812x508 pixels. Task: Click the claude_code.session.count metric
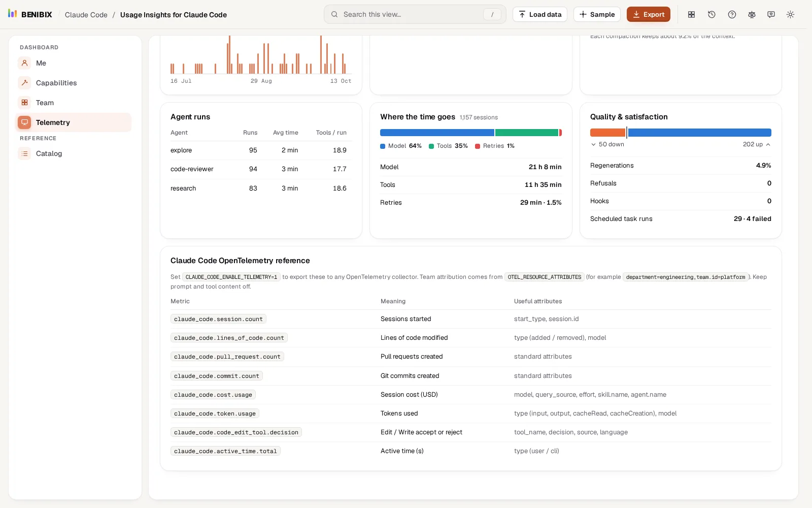[x=218, y=319]
